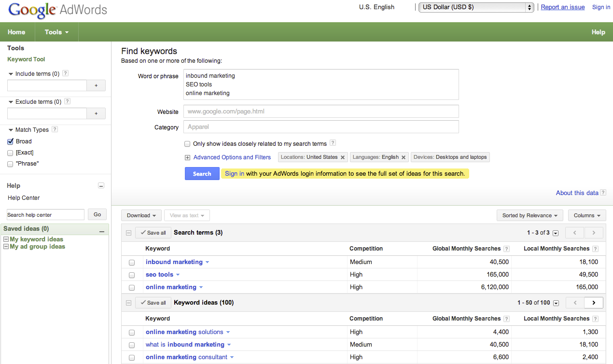Click Sign in link at top right
The width and height of the screenshot is (613, 364).
pos(601,7)
